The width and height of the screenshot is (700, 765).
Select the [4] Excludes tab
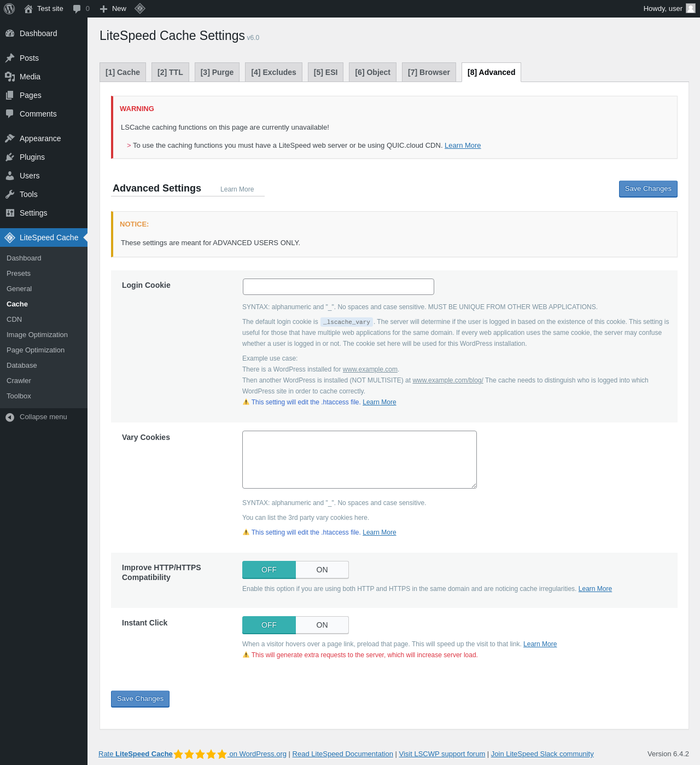(x=273, y=72)
